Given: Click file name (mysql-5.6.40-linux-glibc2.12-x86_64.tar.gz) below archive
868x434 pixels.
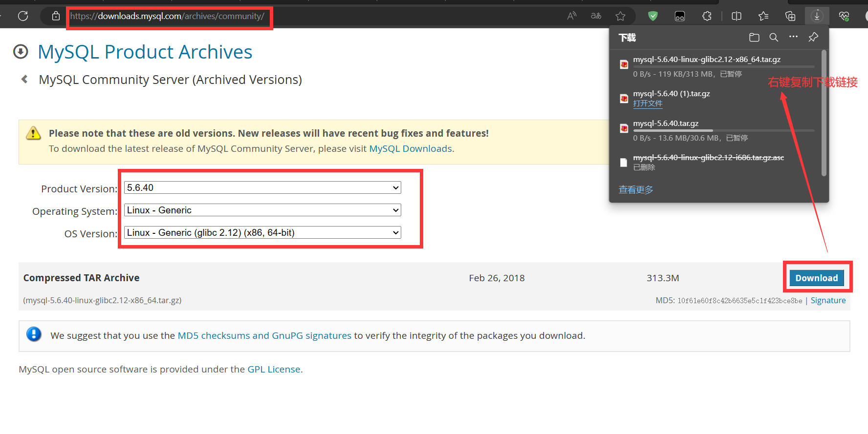Looking at the screenshot, I should [102, 300].
